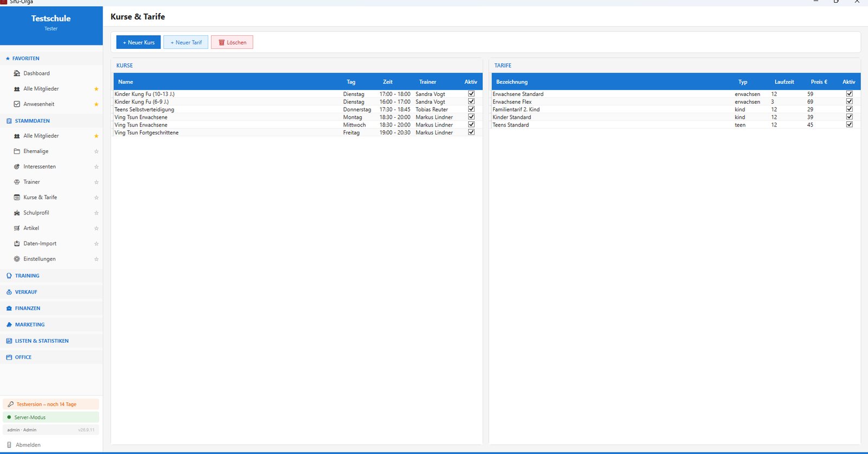Image resolution: width=868 pixels, height=454 pixels.
Task: Click the Daten-Import icon
Action: click(x=17, y=244)
